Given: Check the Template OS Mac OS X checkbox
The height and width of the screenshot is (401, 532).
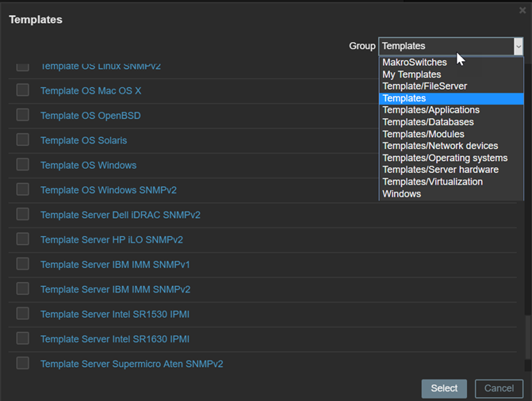Looking at the screenshot, I should pyautogui.click(x=23, y=90).
